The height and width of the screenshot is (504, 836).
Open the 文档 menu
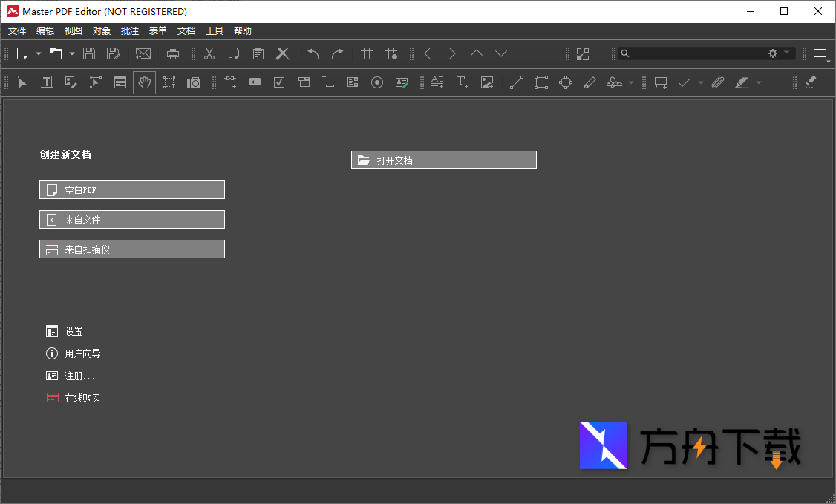click(x=186, y=30)
